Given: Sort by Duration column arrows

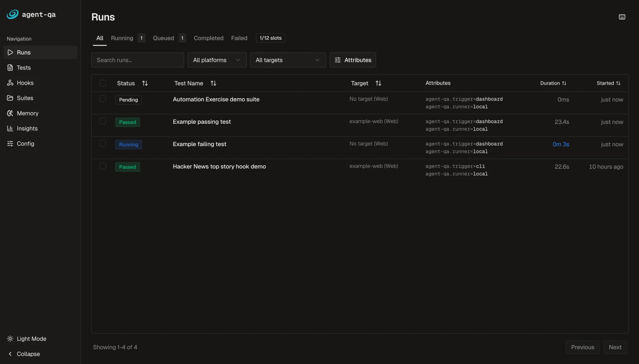Looking at the screenshot, I should click(x=564, y=83).
